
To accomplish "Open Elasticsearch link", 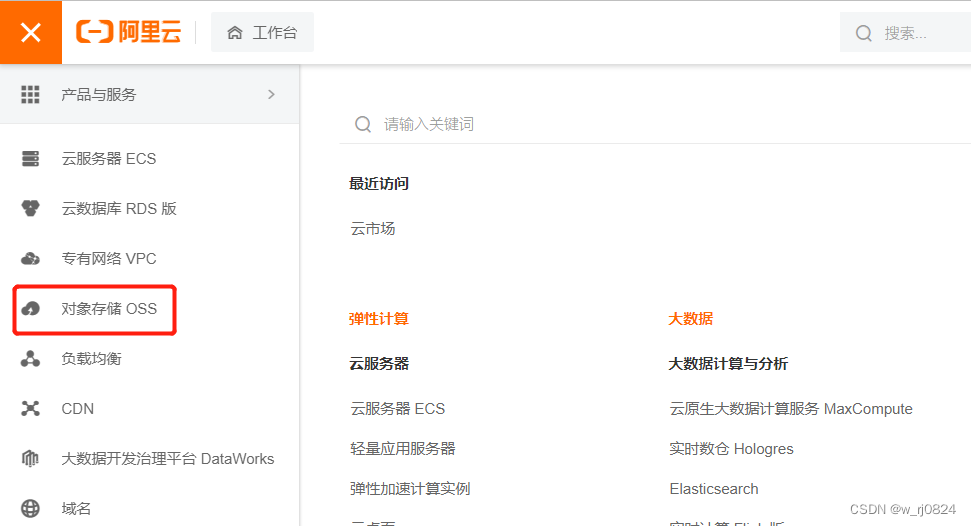I will [x=714, y=489].
